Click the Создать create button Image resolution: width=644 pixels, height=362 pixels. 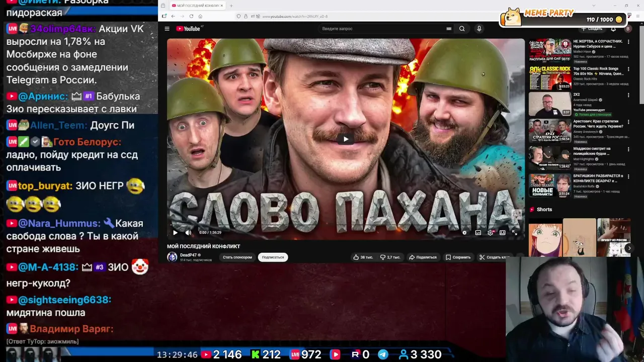tap(592, 29)
